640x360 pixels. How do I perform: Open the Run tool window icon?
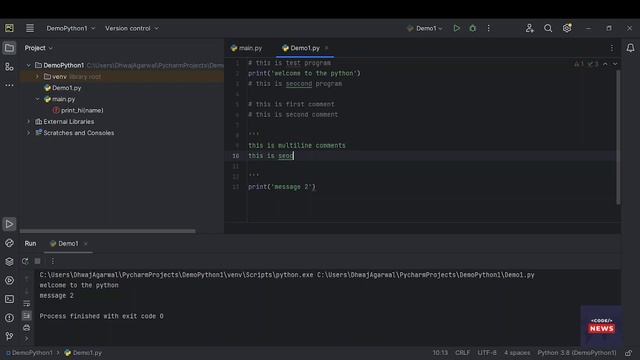point(9,224)
